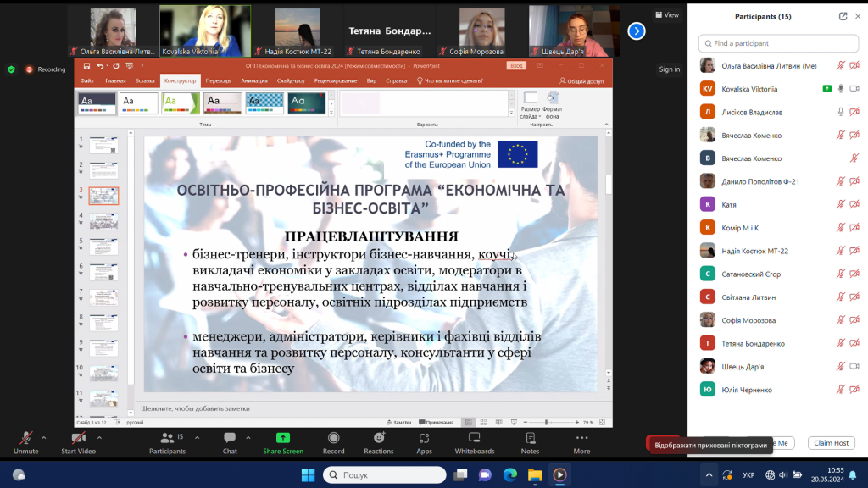Click Share Screen button
Viewport: 868px width, 488px height.
click(283, 443)
